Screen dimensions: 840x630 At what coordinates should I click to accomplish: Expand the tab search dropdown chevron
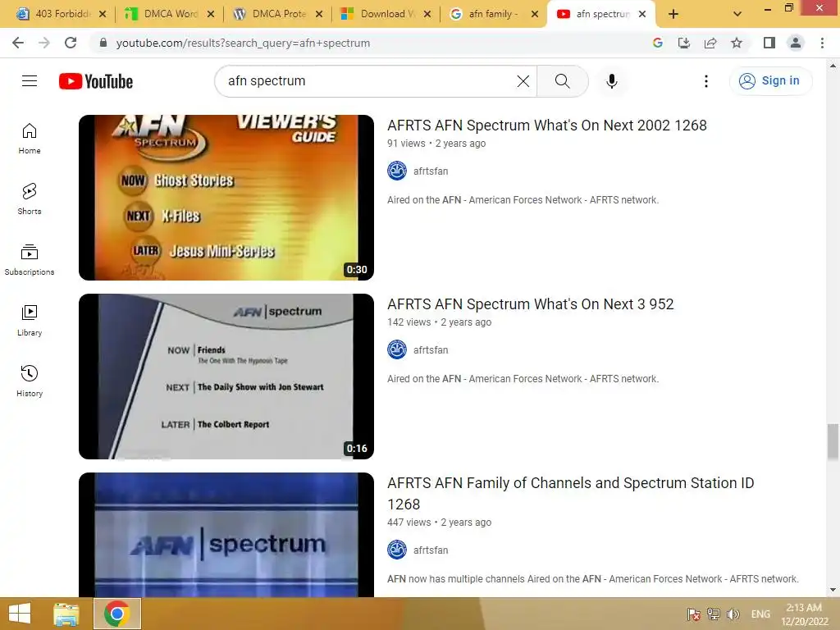[737, 14]
